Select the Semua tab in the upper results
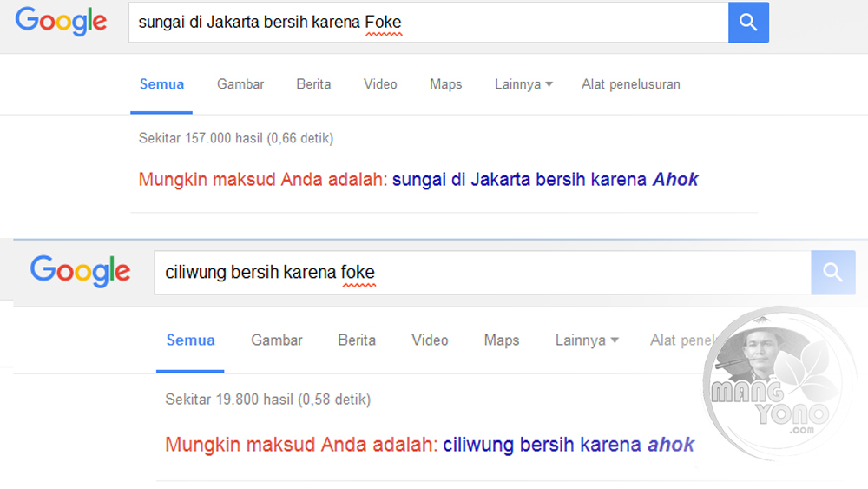The width and height of the screenshot is (868, 489). [161, 84]
